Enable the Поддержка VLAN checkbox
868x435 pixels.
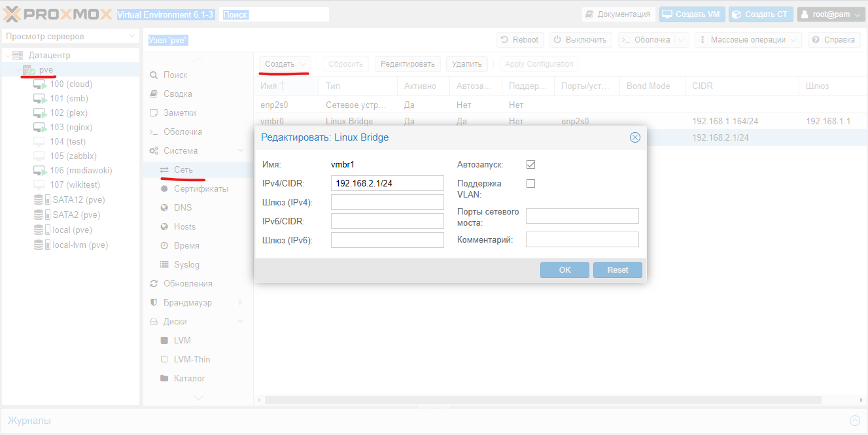530,184
